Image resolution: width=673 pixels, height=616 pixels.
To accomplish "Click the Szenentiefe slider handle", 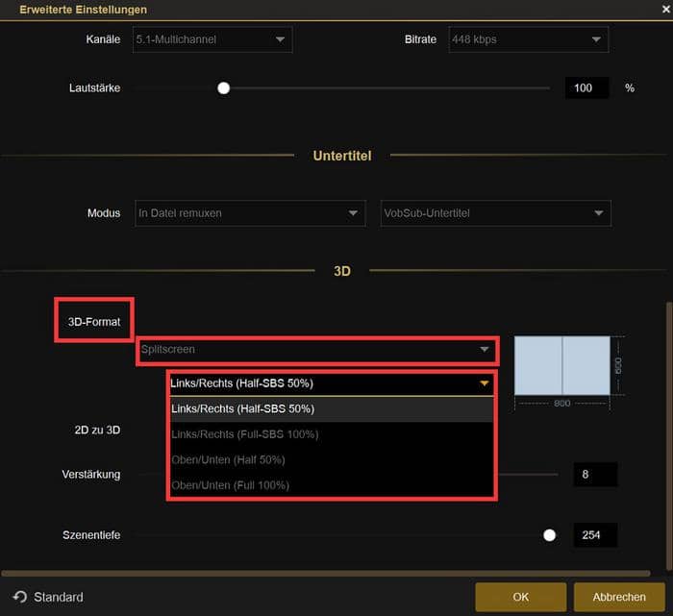I will point(550,535).
